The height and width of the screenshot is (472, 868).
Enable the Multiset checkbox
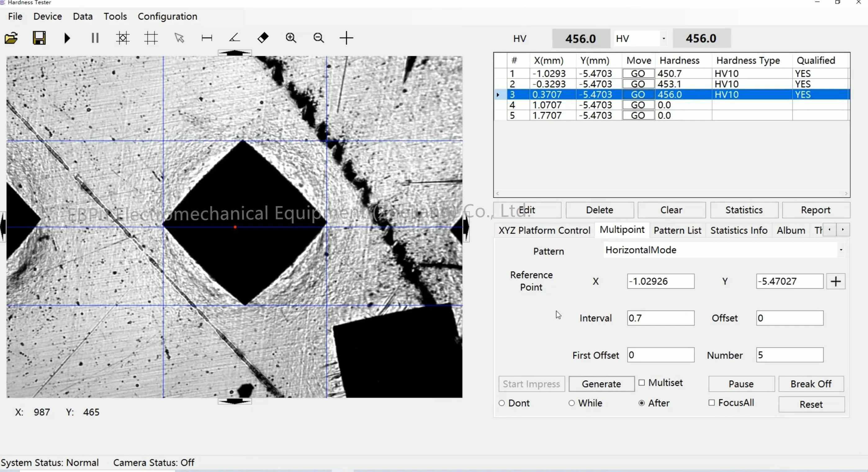[641, 383]
